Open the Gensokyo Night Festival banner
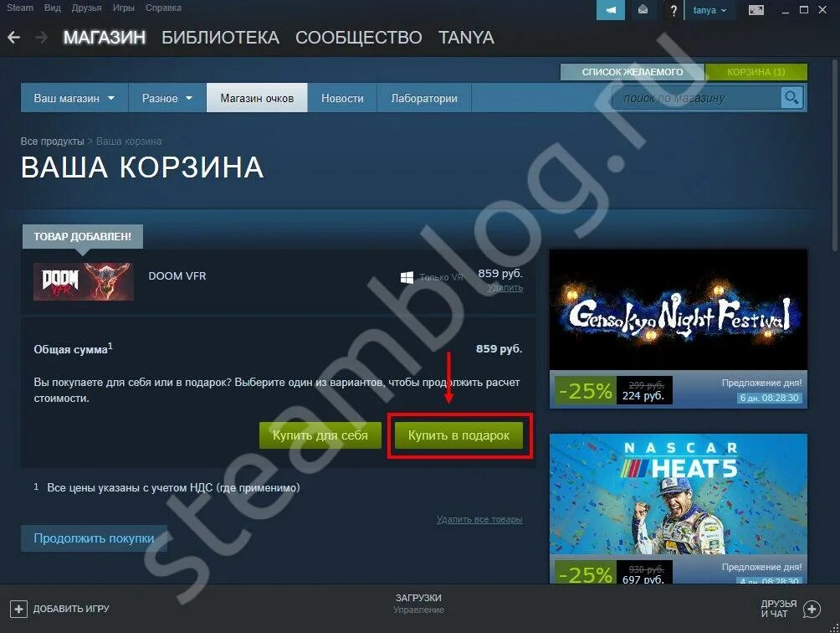Screen dimensions: 840x633 click(x=679, y=310)
